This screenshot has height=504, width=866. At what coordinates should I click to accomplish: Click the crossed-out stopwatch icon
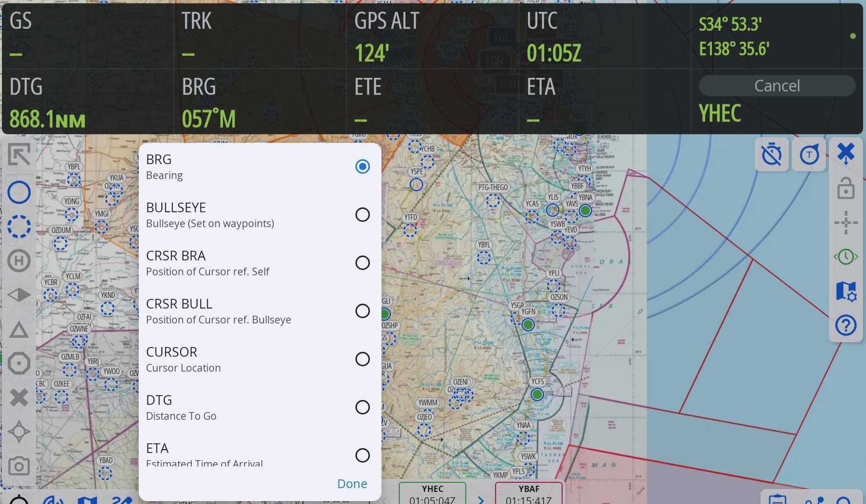[x=772, y=155]
